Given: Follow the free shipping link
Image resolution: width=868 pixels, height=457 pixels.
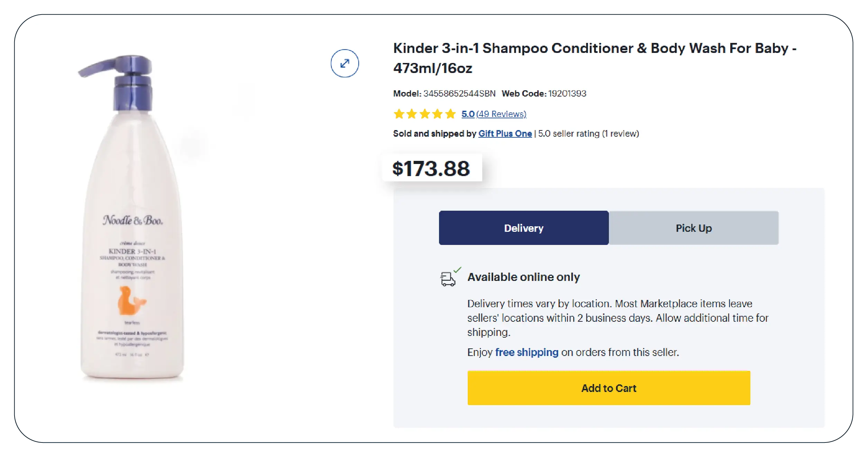Looking at the screenshot, I should click(x=527, y=352).
